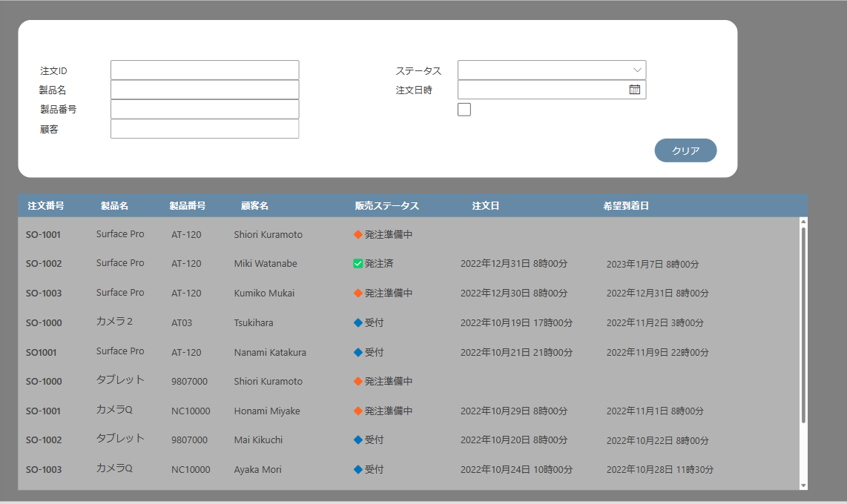Select customer Miki Watanabe

pos(266,263)
